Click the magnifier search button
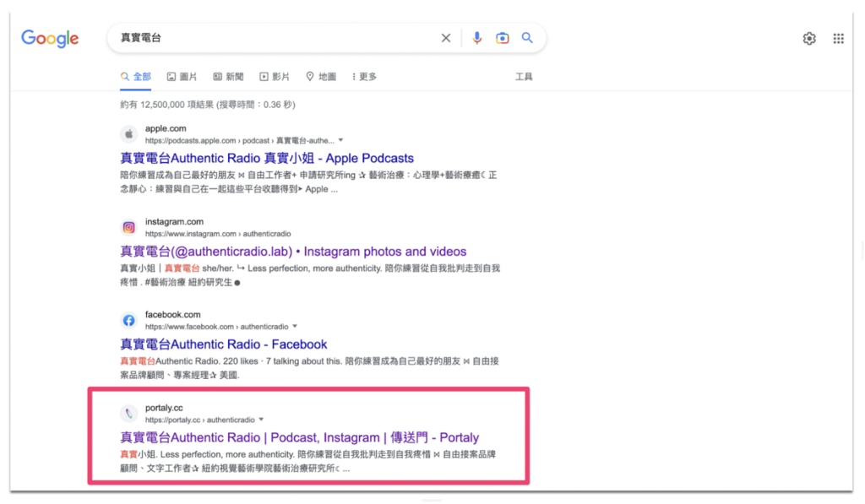Viewport: 865px width, 504px height. pyautogui.click(x=527, y=38)
